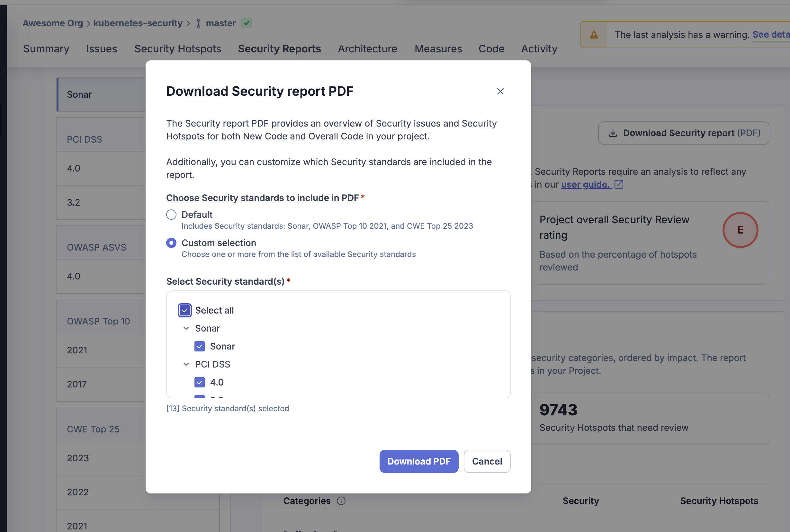Click the Download PDF button
Viewport: 790px width, 532px height.
(418, 461)
